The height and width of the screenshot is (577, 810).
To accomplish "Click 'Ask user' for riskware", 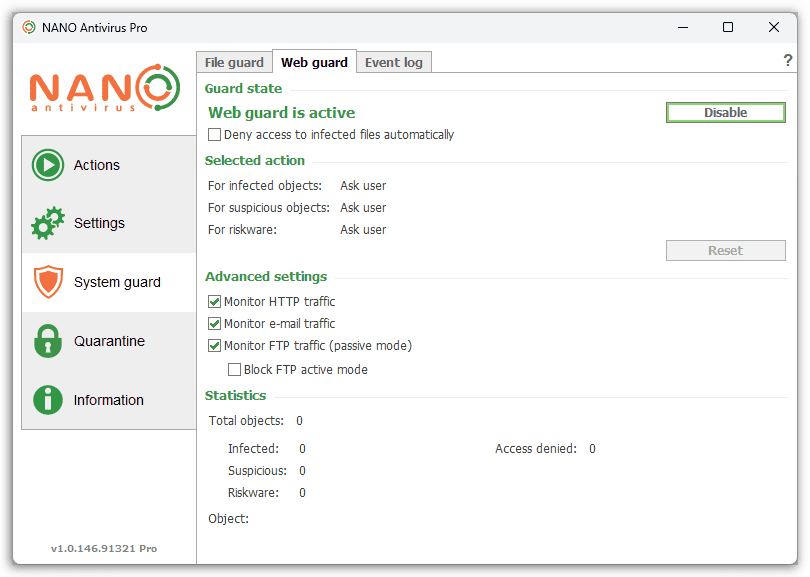I will [x=363, y=230].
